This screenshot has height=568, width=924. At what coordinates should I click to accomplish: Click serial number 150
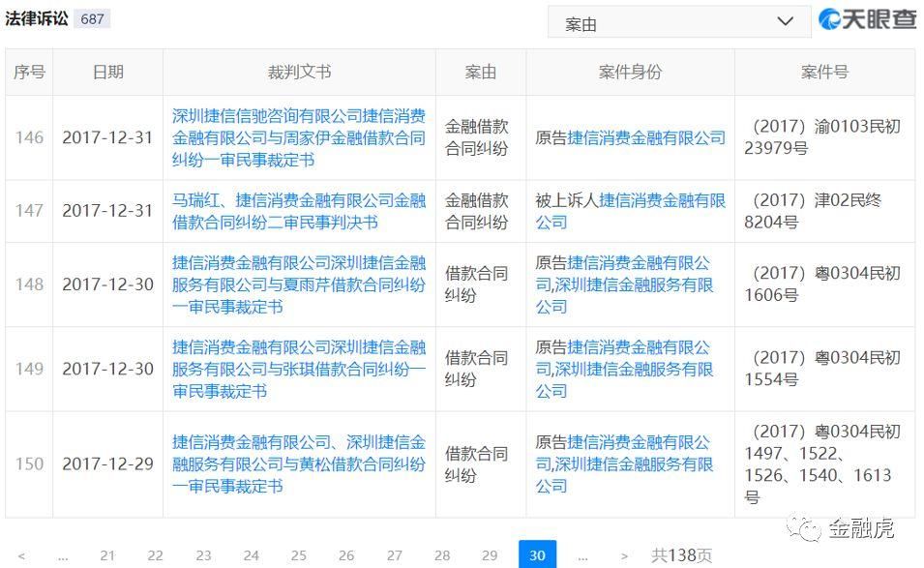click(29, 464)
